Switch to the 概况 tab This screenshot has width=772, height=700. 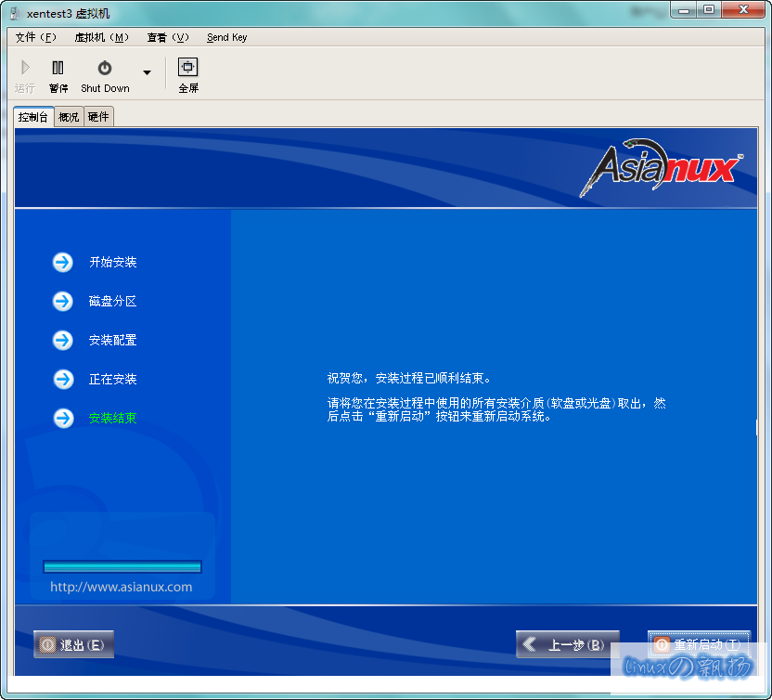point(69,117)
